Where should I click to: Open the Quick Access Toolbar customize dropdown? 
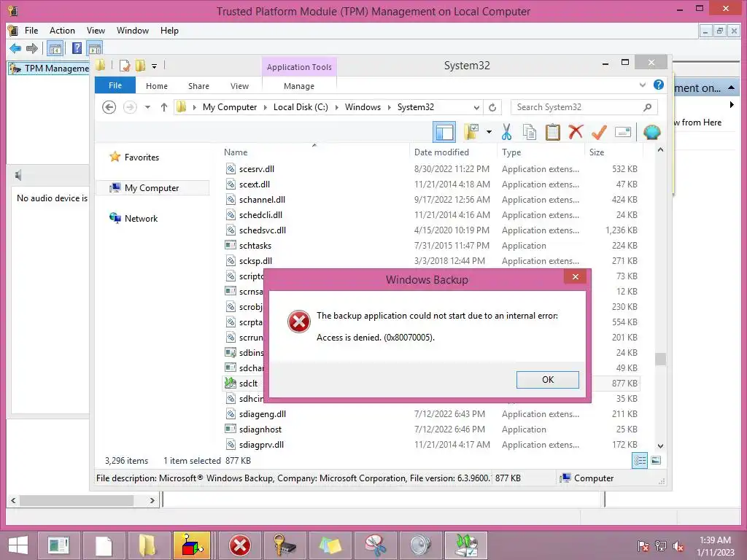155,66
